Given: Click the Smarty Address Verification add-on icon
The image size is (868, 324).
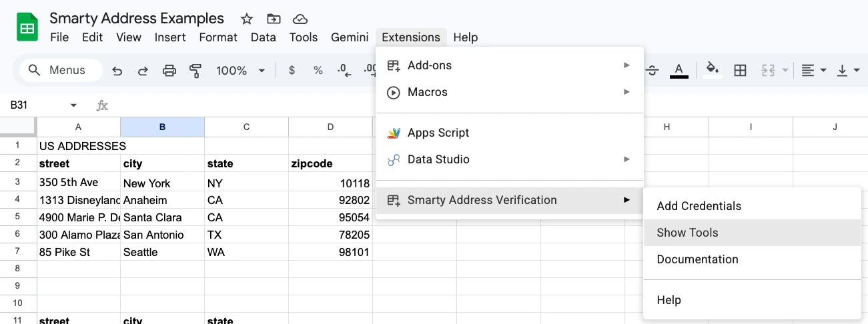Looking at the screenshot, I should click(x=394, y=200).
